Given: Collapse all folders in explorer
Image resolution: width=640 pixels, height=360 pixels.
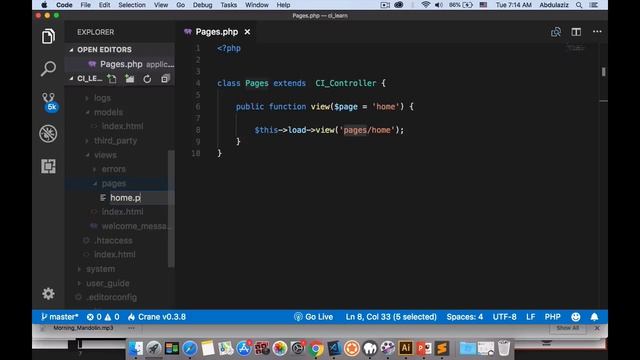Looking at the screenshot, I should click(165, 79).
